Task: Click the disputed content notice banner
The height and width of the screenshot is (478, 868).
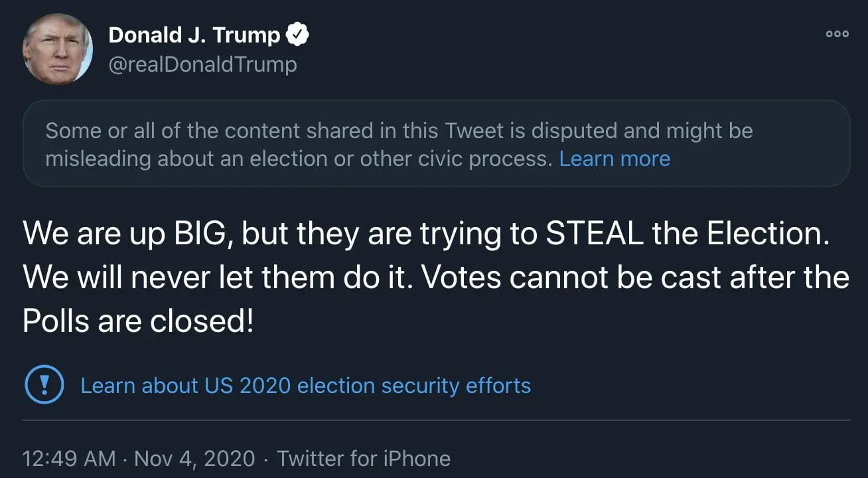Action: pyautogui.click(x=436, y=143)
